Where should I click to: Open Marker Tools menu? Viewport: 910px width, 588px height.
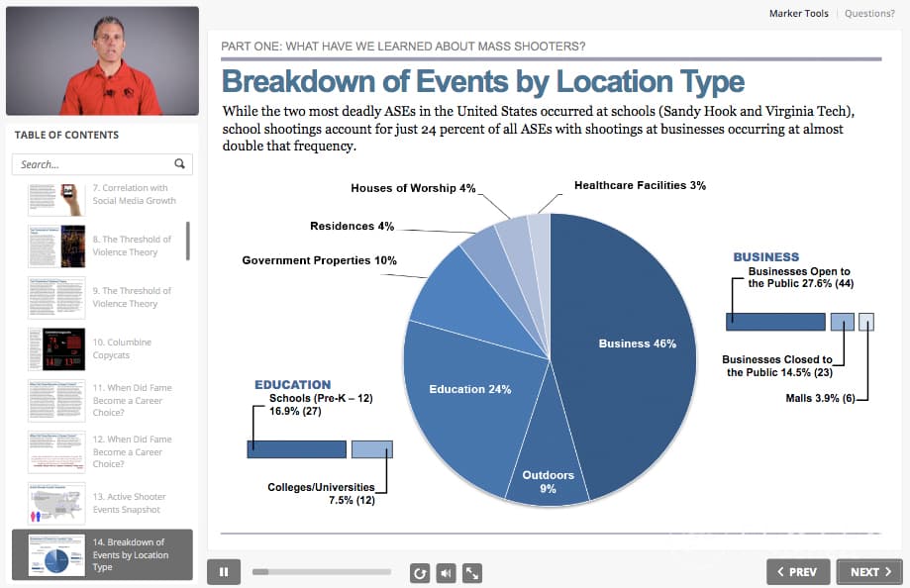798,13
